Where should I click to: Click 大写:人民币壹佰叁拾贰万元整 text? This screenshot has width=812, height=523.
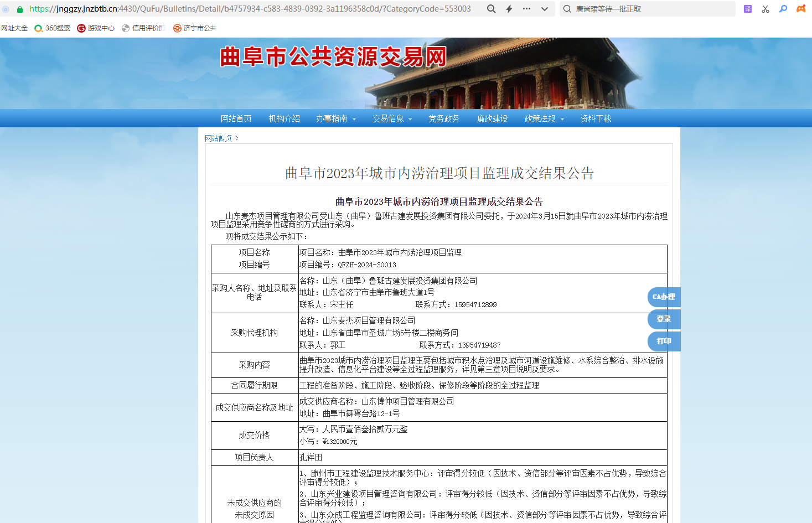(x=353, y=429)
